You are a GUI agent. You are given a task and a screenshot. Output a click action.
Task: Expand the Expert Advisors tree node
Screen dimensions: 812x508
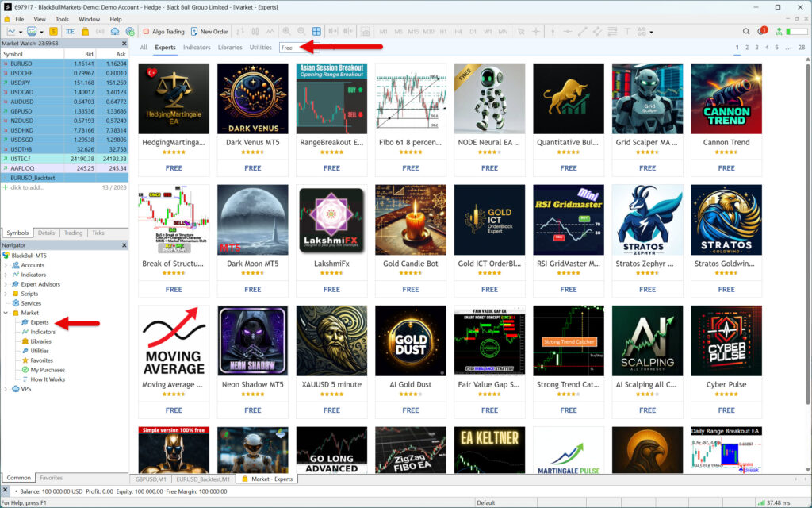[6, 284]
